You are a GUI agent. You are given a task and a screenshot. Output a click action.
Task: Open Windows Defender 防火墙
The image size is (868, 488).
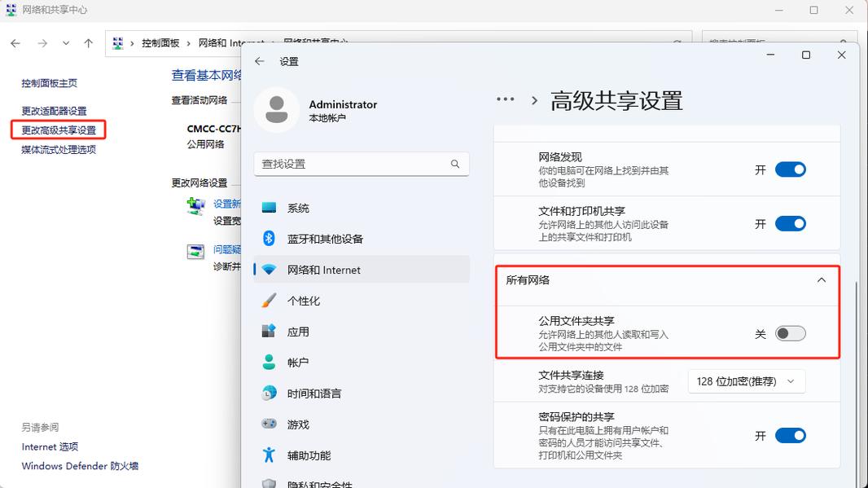(78, 466)
